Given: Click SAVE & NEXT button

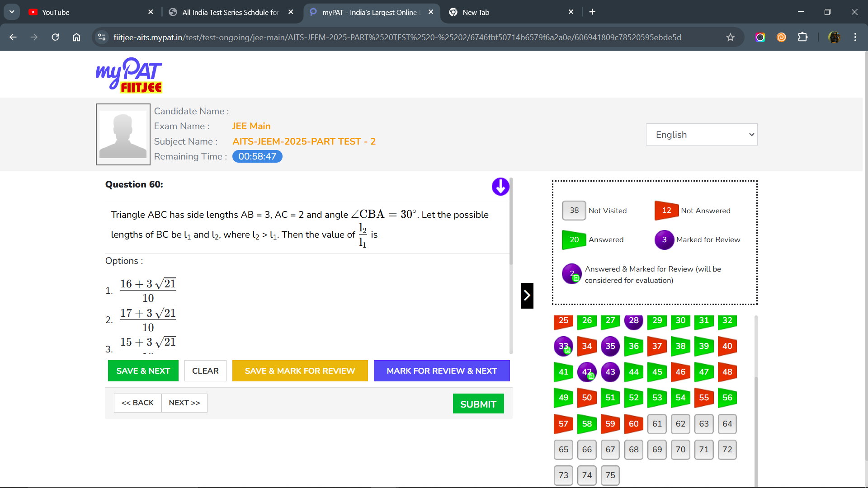Looking at the screenshot, I should (143, 371).
